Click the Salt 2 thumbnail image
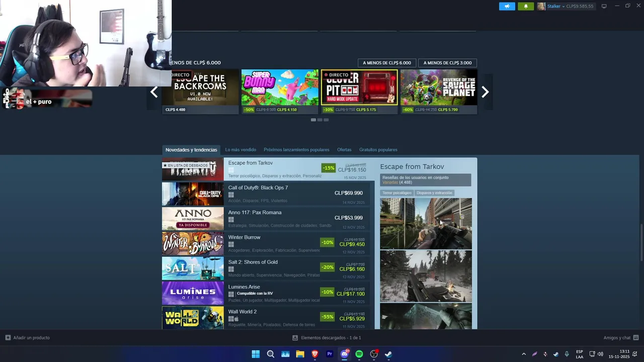Screen dimensions: 644x362 (193, 268)
